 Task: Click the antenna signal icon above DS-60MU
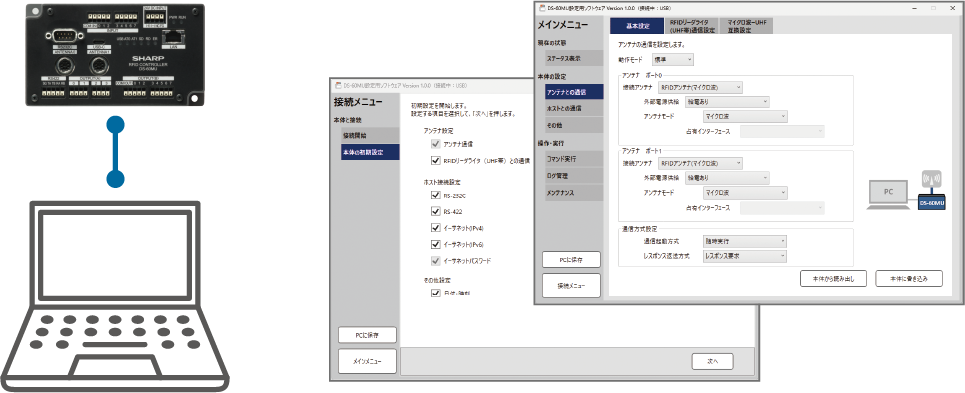click(x=931, y=179)
